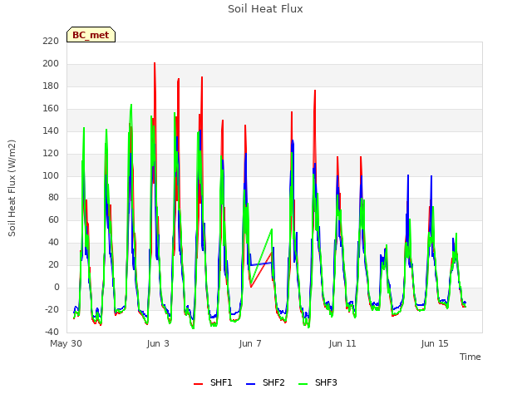This screenshot has height=399, width=532.
Task: Click the May 30 axis tick label
Action: click(x=66, y=343)
